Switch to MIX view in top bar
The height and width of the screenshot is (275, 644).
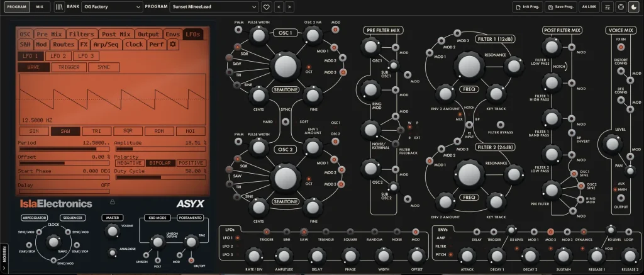click(40, 7)
